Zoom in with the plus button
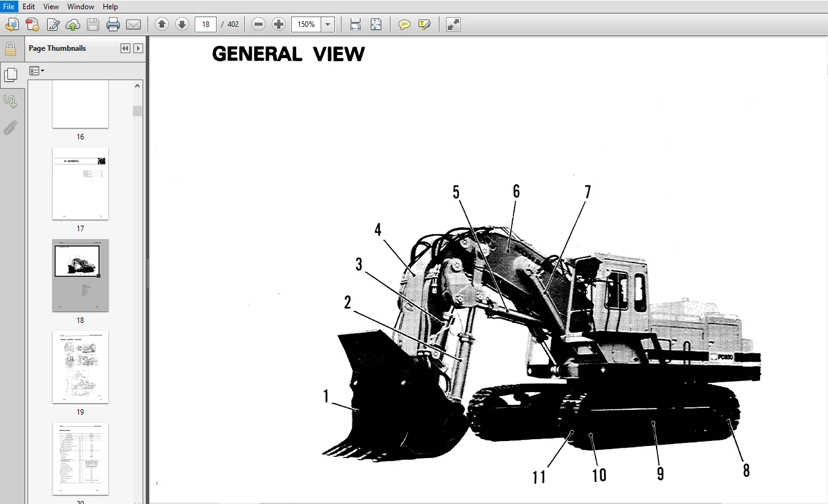828x504 pixels. (x=278, y=24)
